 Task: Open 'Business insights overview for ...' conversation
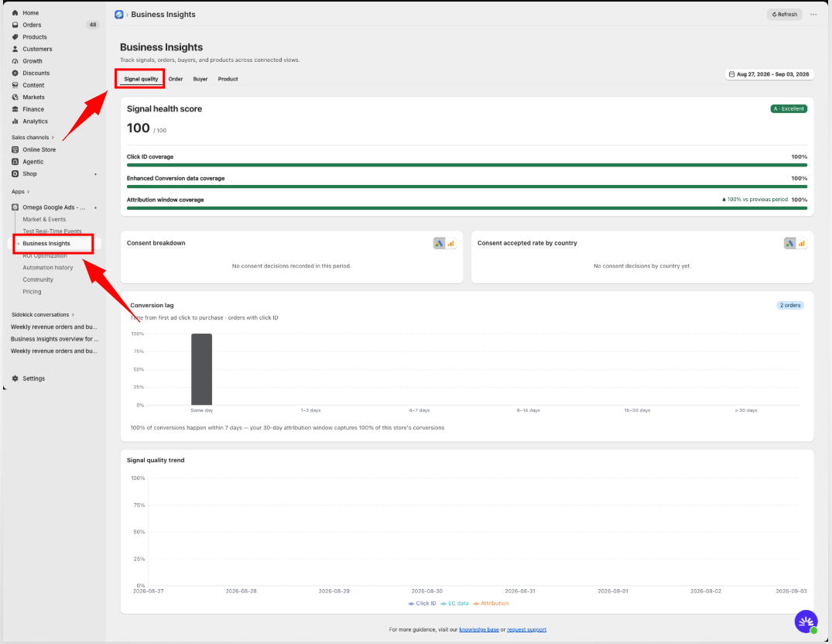click(x=55, y=339)
